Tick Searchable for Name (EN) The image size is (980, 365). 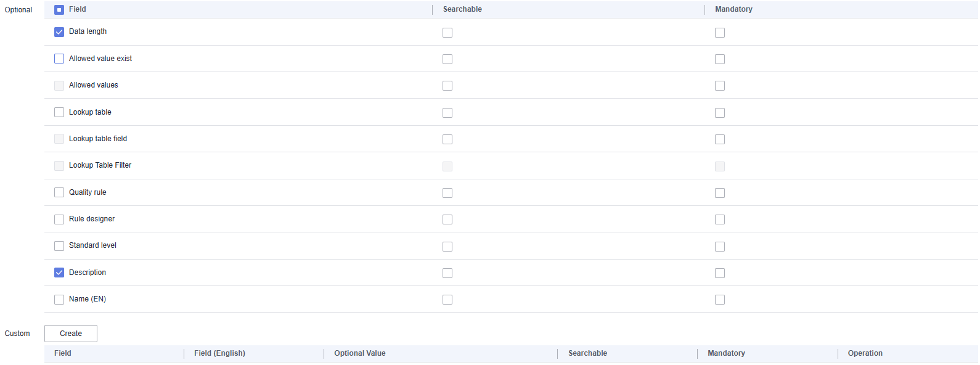click(447, 300)
